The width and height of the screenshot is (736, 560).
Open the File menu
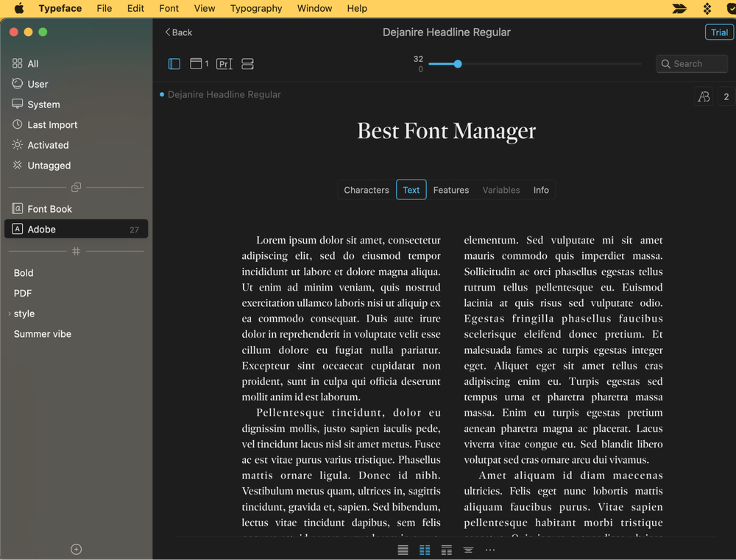(105, 8)
